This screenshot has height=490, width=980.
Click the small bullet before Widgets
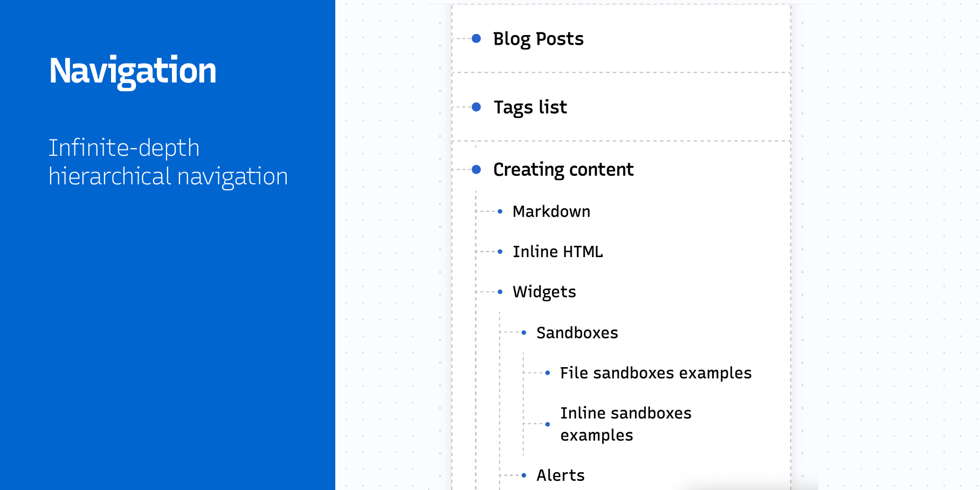pyautogui.click(x=500, y=292)
